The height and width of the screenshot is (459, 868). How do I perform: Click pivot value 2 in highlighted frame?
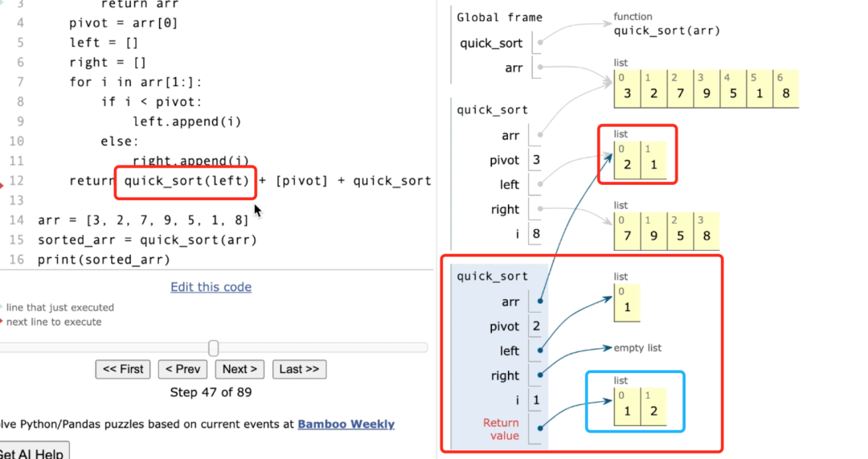click(536, 326)
